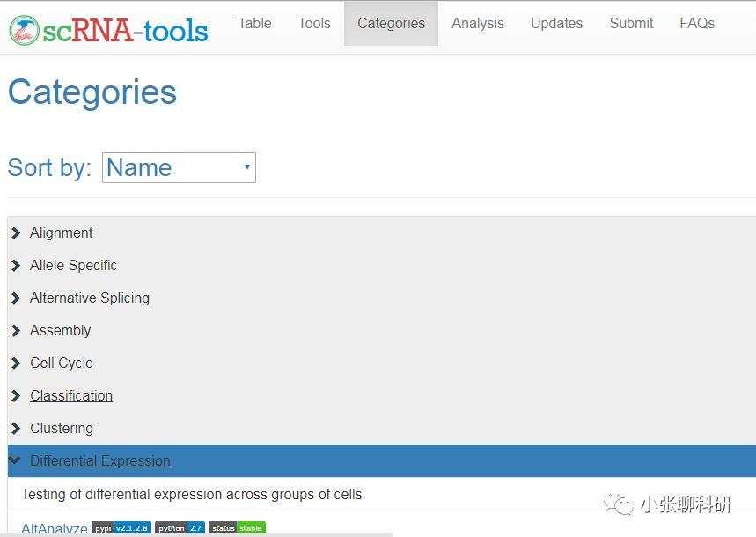The image size is (756, 537).
Task: Click the pypi v2.1.2.8 badge
Action: click(121, 528)
